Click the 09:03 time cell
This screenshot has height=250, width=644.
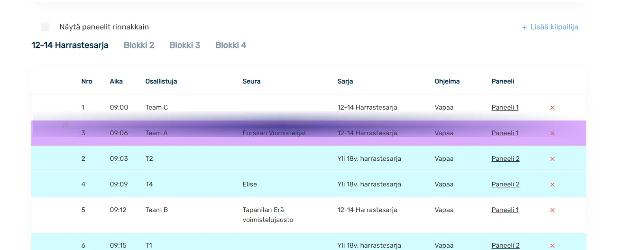tap(119, 158)
